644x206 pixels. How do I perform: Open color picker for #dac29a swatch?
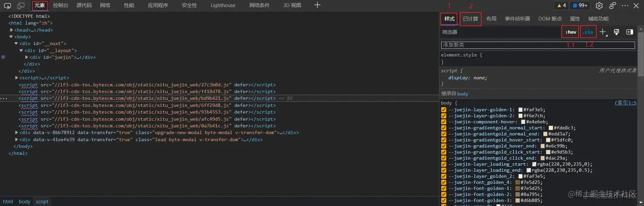coord(543,158)
